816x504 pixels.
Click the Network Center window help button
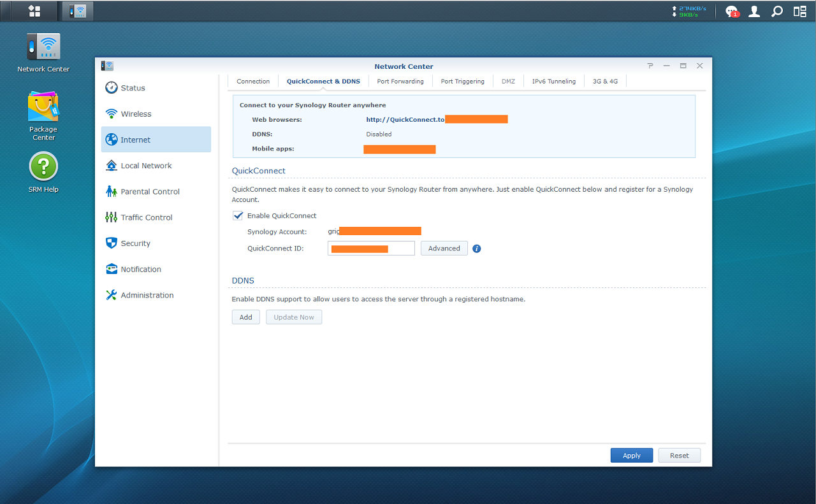click(650, 66)
